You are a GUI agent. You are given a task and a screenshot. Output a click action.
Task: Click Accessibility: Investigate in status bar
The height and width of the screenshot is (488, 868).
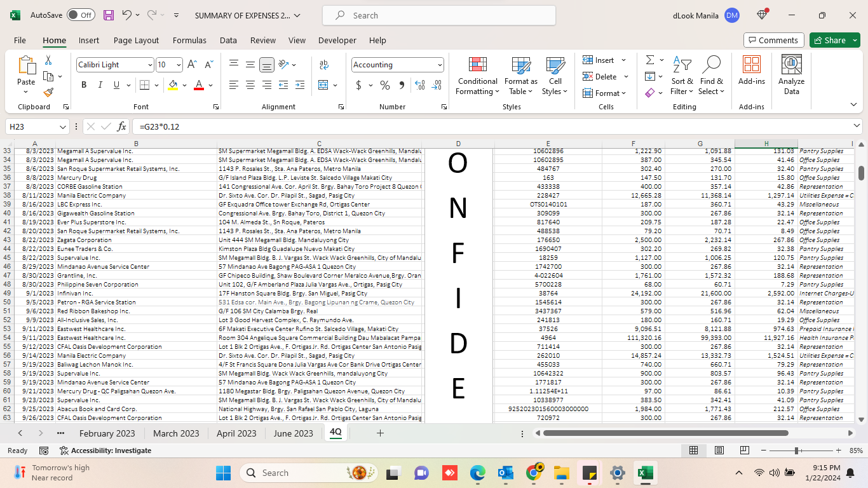click(x=105, y=451)
